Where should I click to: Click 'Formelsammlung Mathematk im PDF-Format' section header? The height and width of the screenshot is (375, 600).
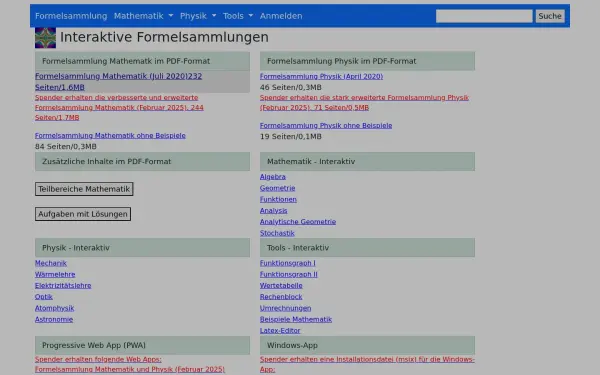coord(142,61)
